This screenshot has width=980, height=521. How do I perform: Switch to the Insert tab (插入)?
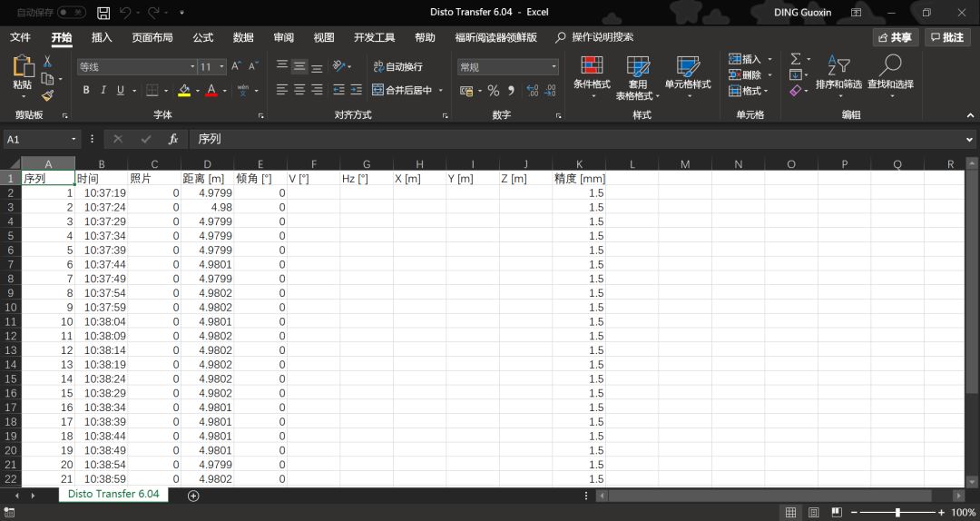102,37
